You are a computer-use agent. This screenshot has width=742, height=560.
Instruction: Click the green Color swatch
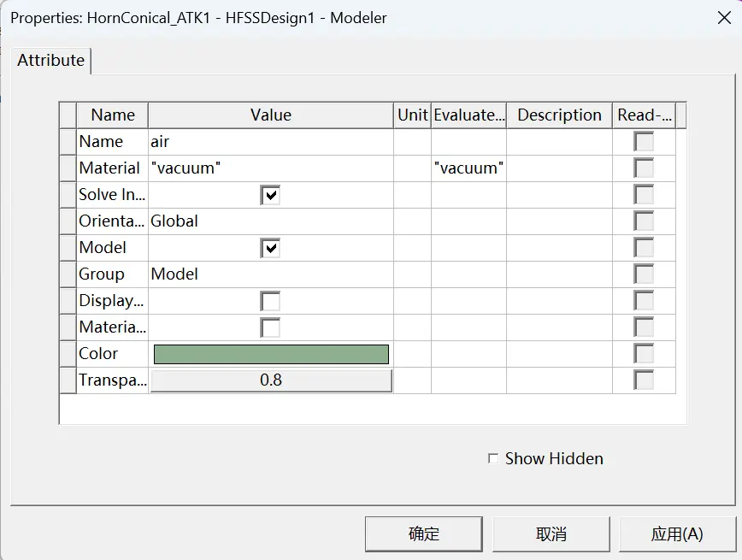click(x=271, y=354)
